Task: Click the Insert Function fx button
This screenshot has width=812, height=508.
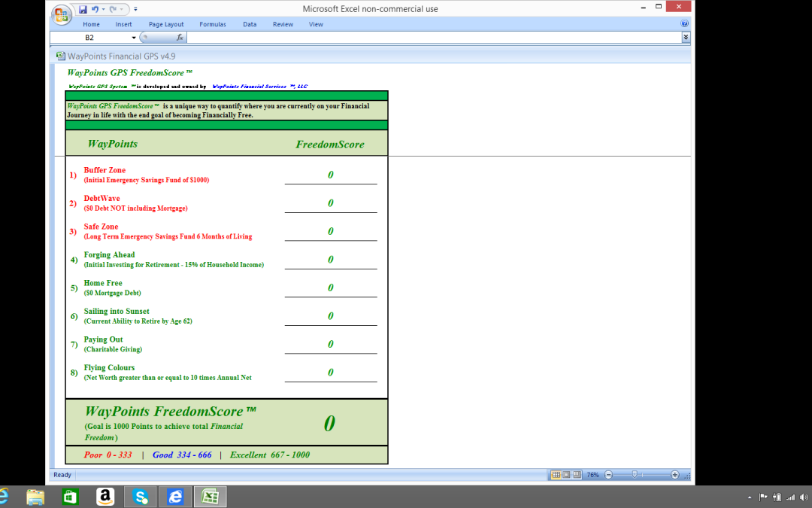Action: [x=180, y=38]
